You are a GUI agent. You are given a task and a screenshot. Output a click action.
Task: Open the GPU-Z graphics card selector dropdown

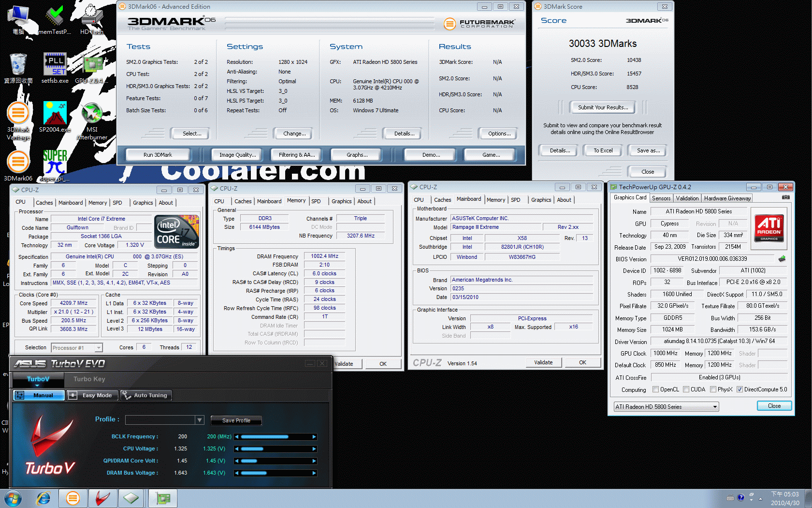pyautogui.click(x=666, y=407)
